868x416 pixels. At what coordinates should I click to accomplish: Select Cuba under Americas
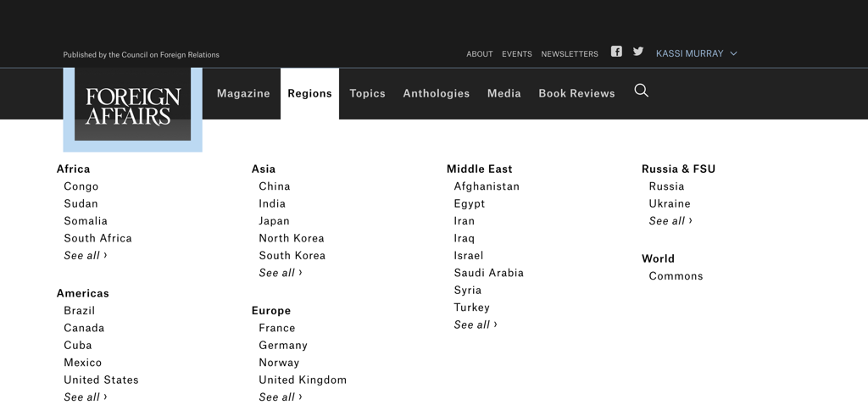pyautogui.click(x=78, y=345)
